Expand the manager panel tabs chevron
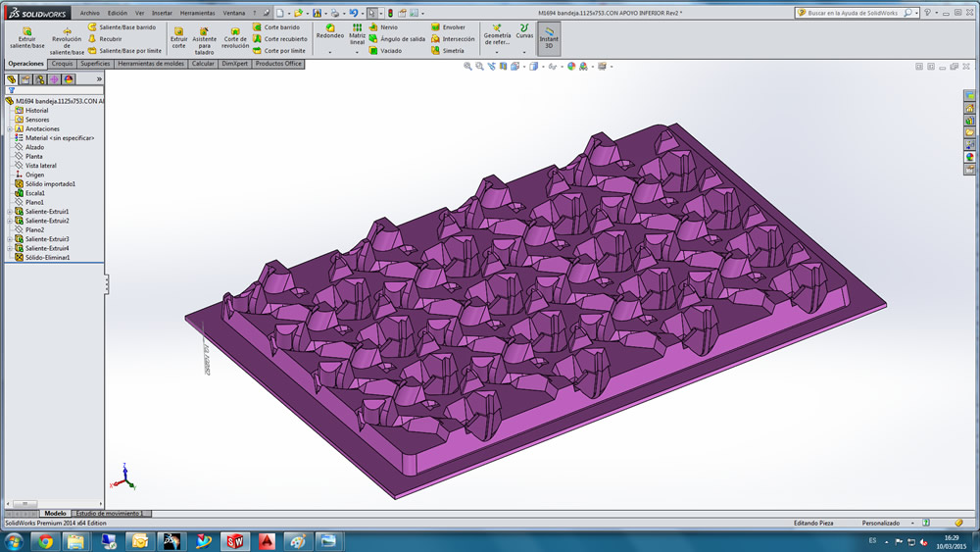 [99, 79]
